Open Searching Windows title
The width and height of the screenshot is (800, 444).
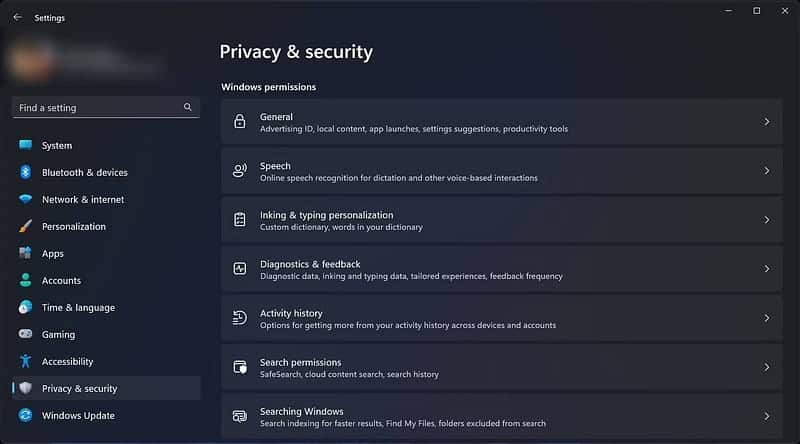click(x=302, y=411)
